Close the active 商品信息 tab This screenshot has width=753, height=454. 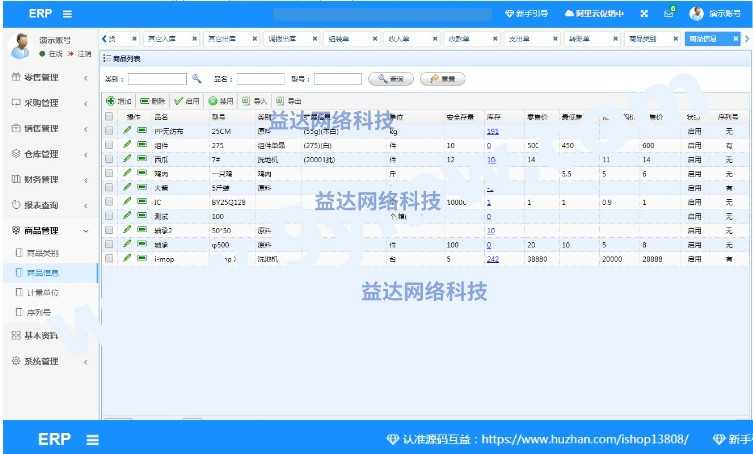point(735,38)
